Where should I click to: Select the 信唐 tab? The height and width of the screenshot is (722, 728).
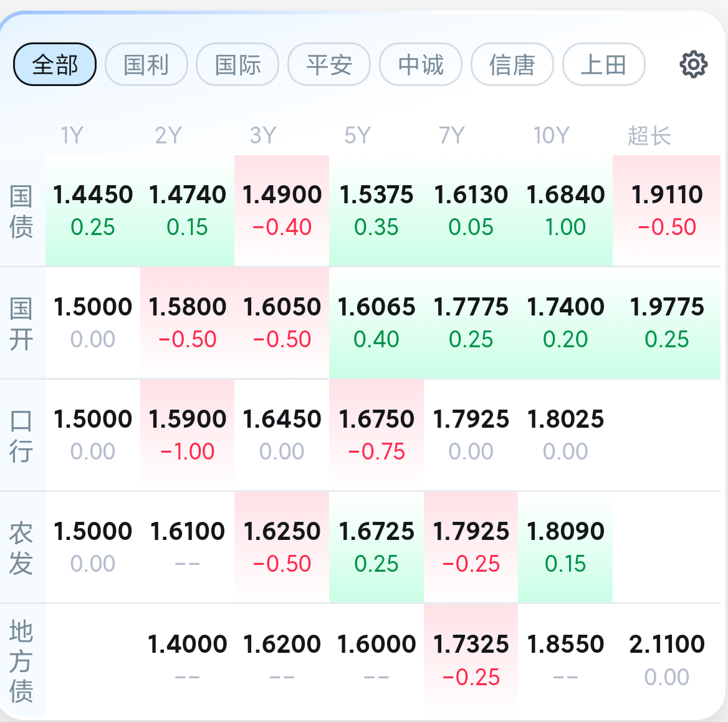tap(512, 64)
